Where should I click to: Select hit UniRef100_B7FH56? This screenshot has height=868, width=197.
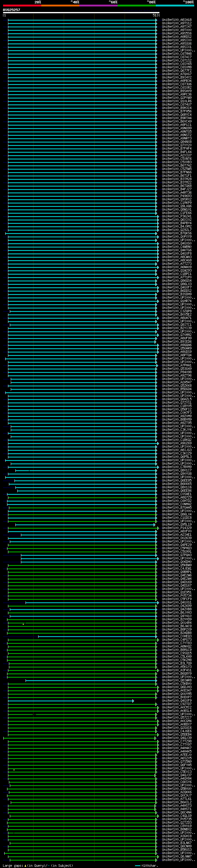click(177, 111)
